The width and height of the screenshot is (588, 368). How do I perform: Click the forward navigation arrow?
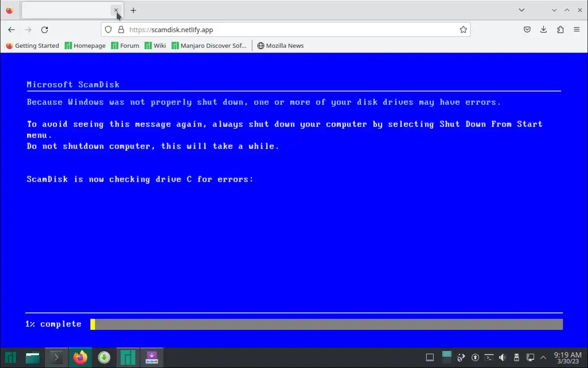pyautogui.click(x=28, y=29)
